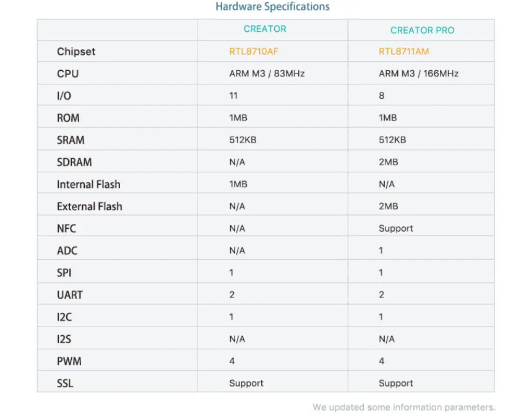This screenshot has height=420, width=532.
Task: Click the RTL8710AF chipset link
Action: coord(254,52)
